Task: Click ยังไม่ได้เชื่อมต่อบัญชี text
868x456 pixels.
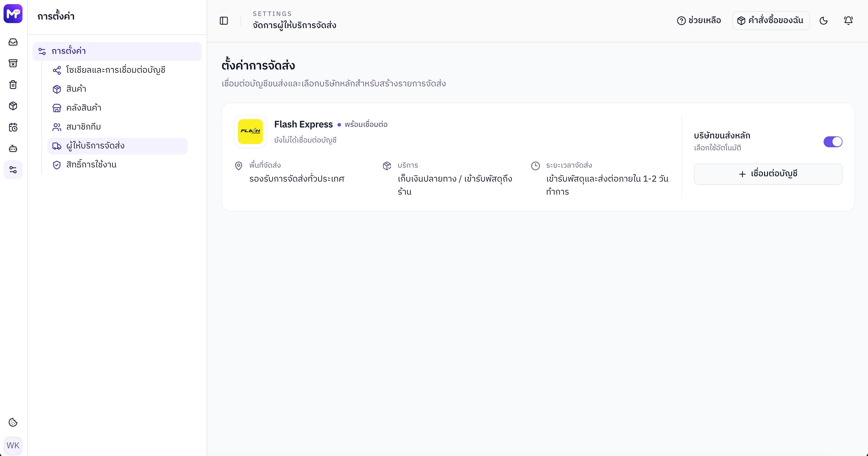Action: point(305,140)
